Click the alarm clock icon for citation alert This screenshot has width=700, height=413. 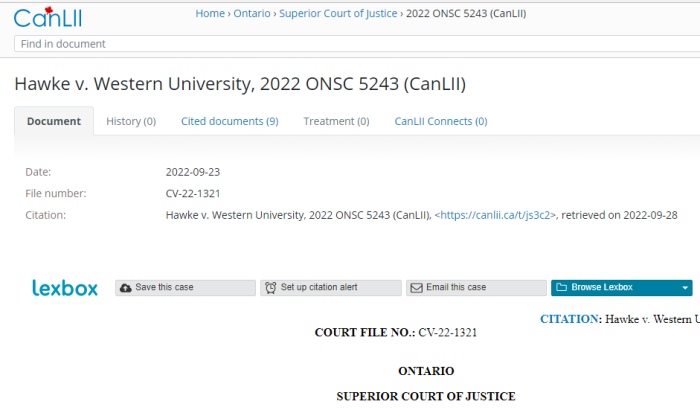point(271,288)
